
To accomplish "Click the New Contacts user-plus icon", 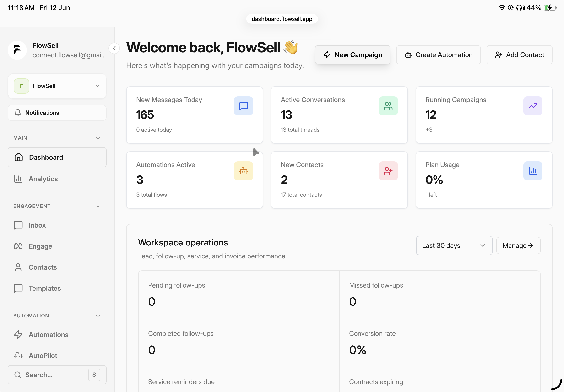I will [388, 171].
